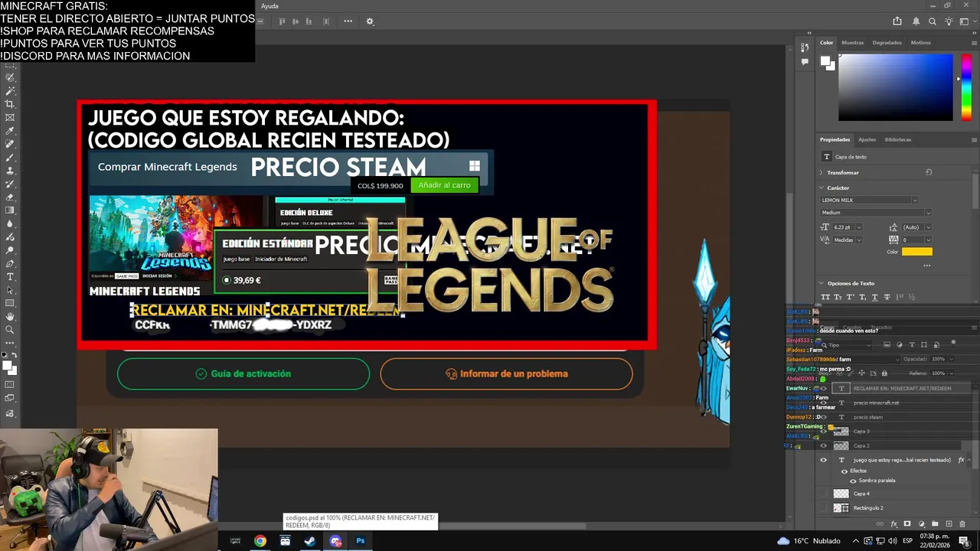Click the share icon at top right

(897, 21)
